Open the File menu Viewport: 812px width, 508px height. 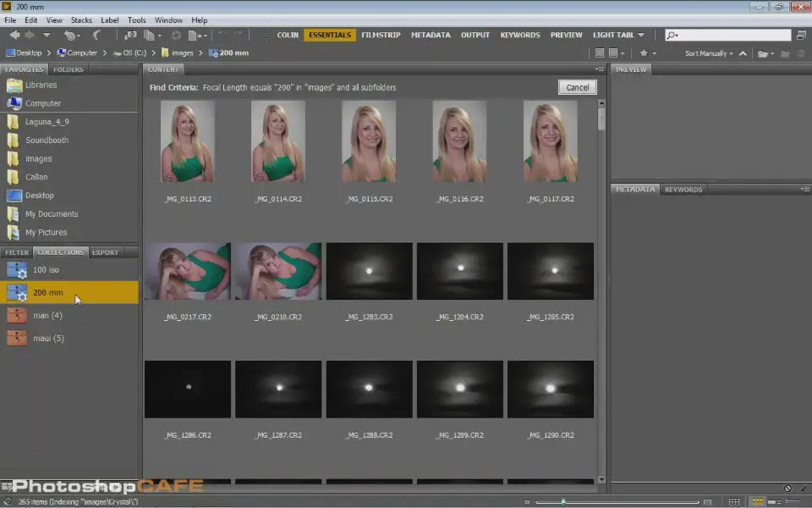pos(10,20)
